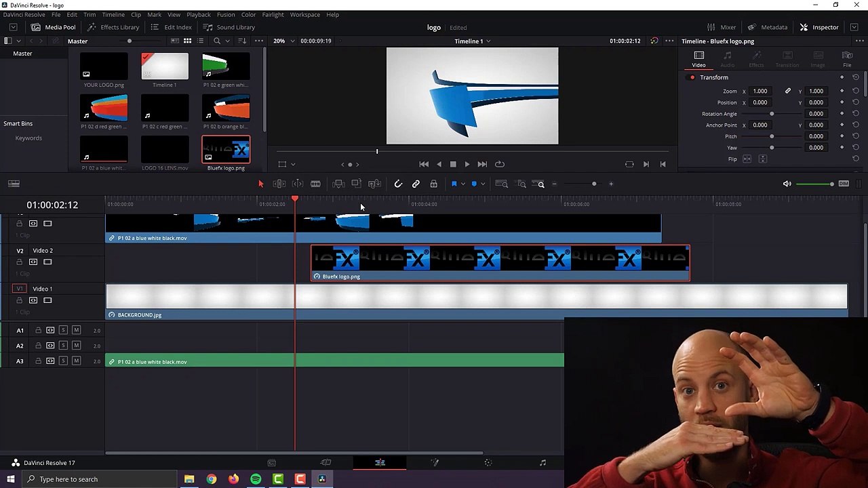Viewport: 868px width, 488px height.
Task: Open Chrome from Windows taskbar
Action: 212,479
